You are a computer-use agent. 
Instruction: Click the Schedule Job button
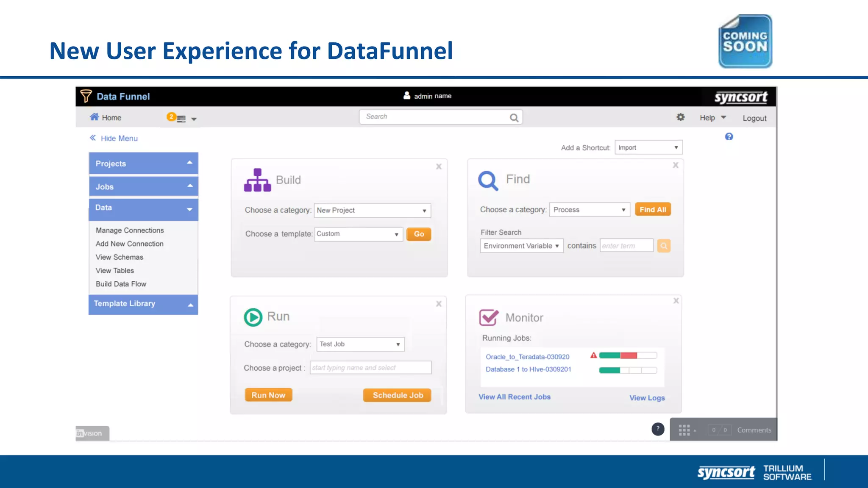click(398, 395)
